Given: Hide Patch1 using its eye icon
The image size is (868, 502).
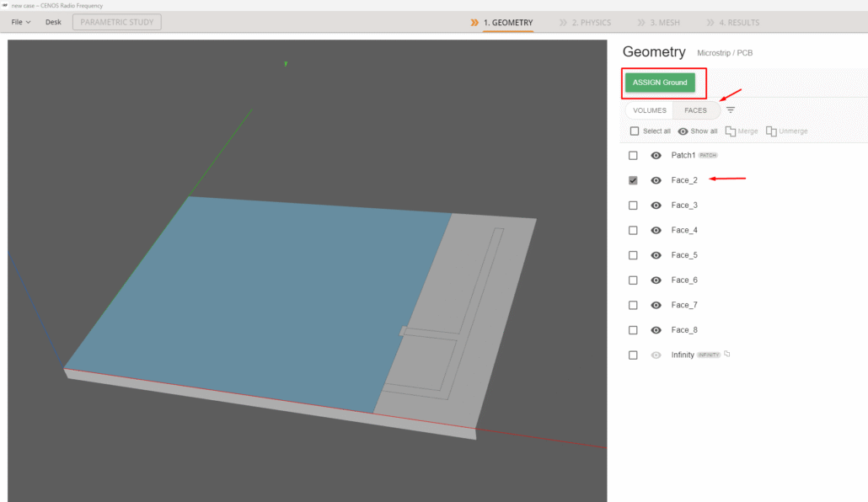Looking at the screenshot, I should (656, 156).
